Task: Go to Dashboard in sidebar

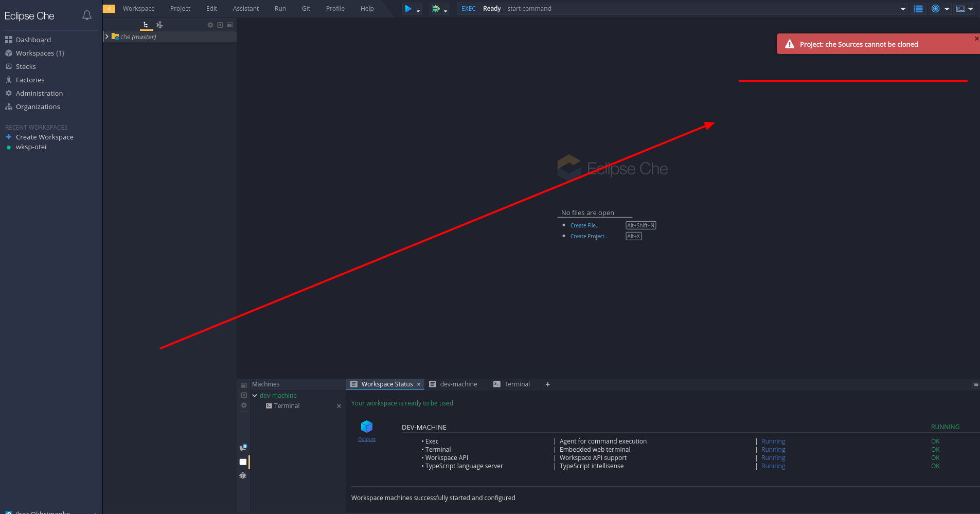Action: [x=33, y=40]
